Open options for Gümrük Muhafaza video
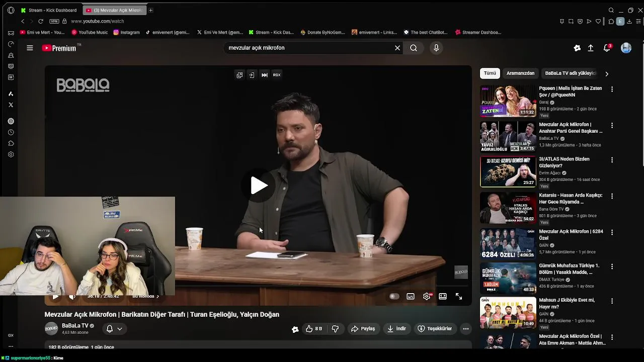The width and height of the screenshot is (644, 362). point(612,266)
